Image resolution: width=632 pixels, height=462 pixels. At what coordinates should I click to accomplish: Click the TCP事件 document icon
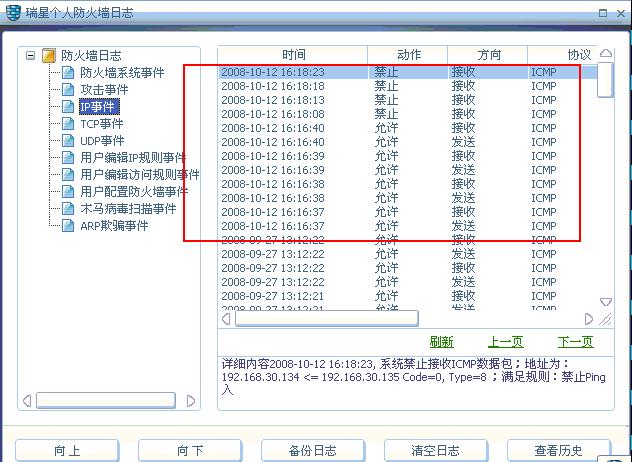68,123
